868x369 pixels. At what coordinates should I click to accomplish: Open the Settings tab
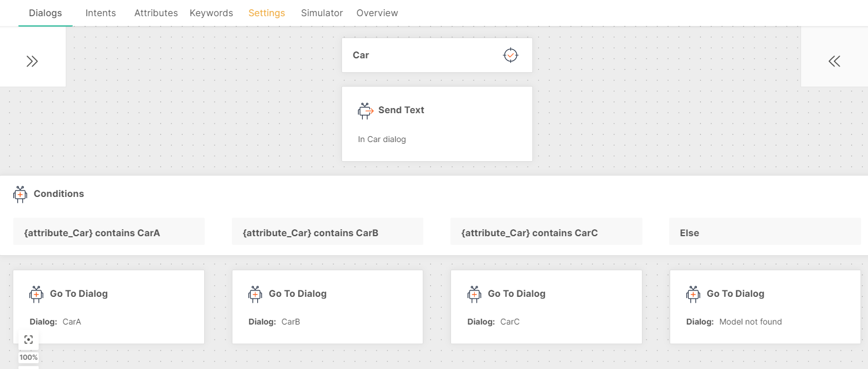(x=266, y=13)
